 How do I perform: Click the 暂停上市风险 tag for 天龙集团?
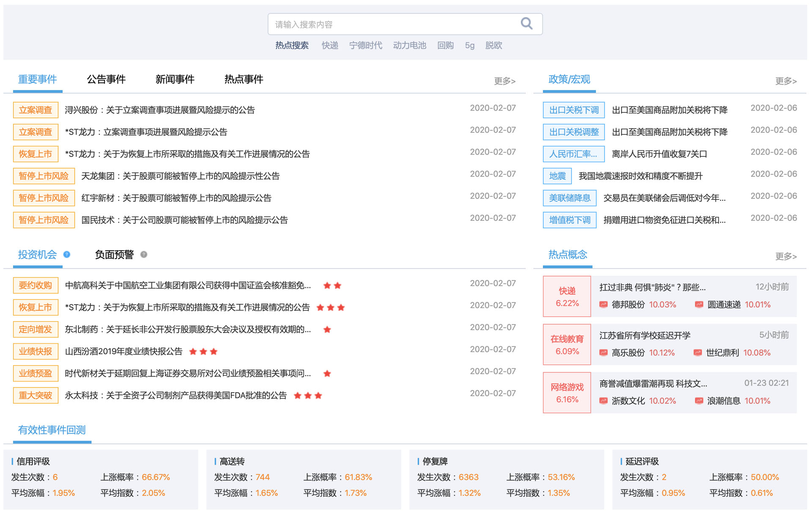[x=44, y=176]
